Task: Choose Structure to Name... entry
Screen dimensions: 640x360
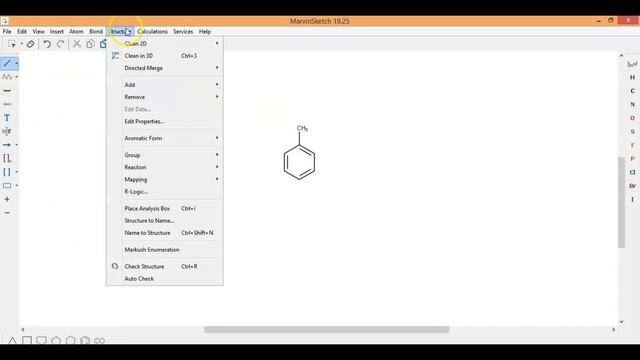Action: click(164, 220)
